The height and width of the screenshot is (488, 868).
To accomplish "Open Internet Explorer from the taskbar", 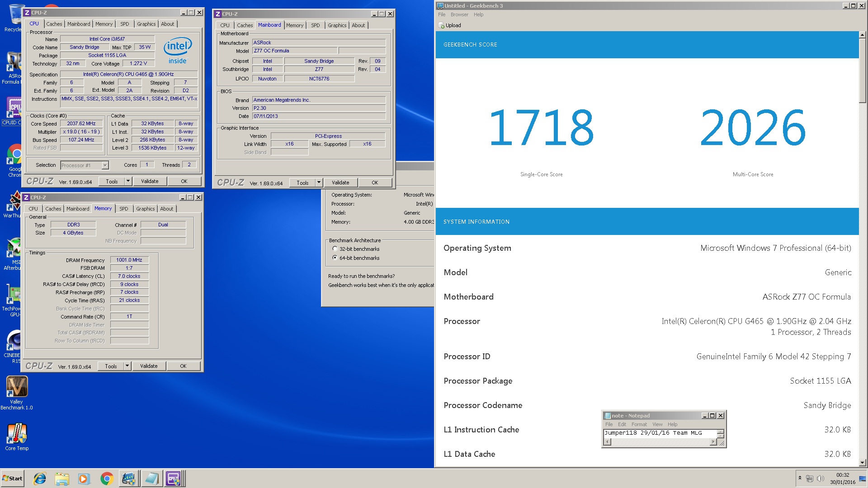I will click(40, 479).
